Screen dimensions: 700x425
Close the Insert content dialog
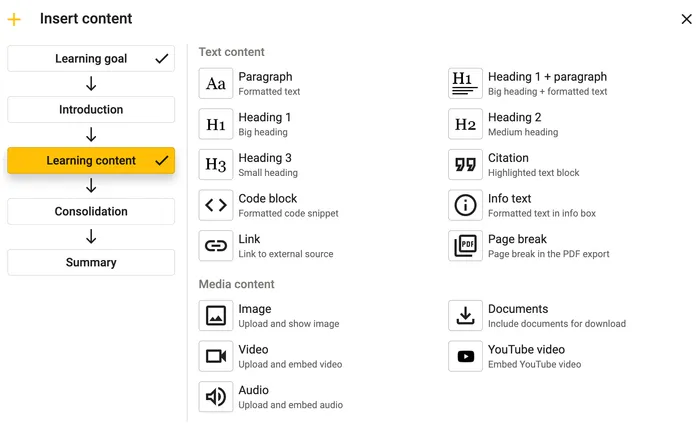pos(686,19)
